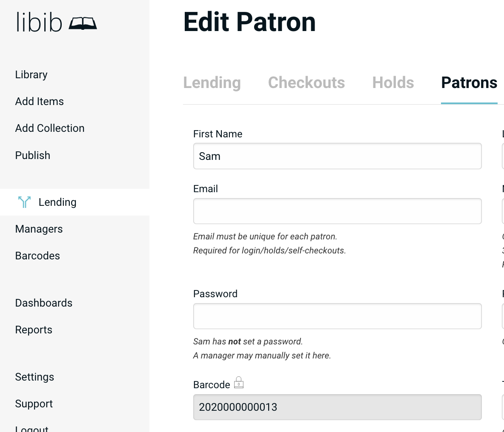
Task: Navigate to Add Items
Action: (39, 101)
